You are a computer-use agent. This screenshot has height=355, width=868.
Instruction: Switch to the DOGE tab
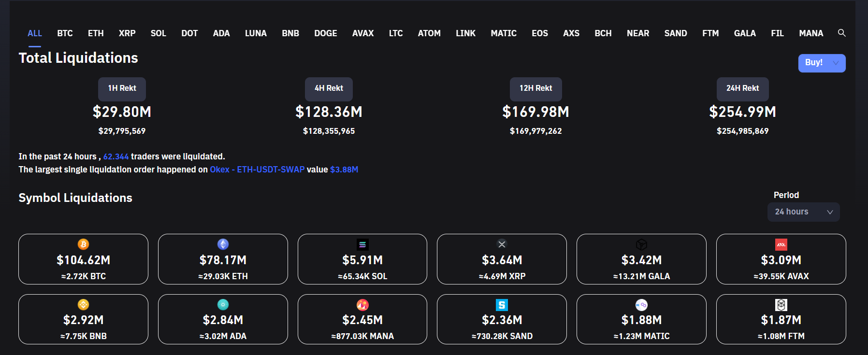click(325, 33)
